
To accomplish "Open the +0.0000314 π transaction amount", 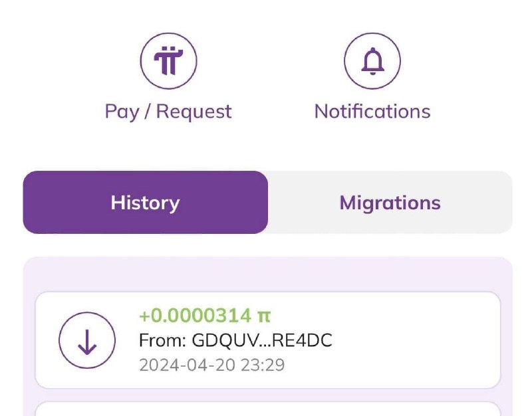I will [205, 315].
